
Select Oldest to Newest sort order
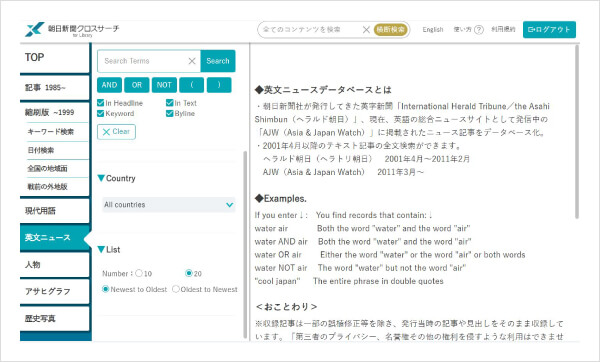[x=176, y=289]
